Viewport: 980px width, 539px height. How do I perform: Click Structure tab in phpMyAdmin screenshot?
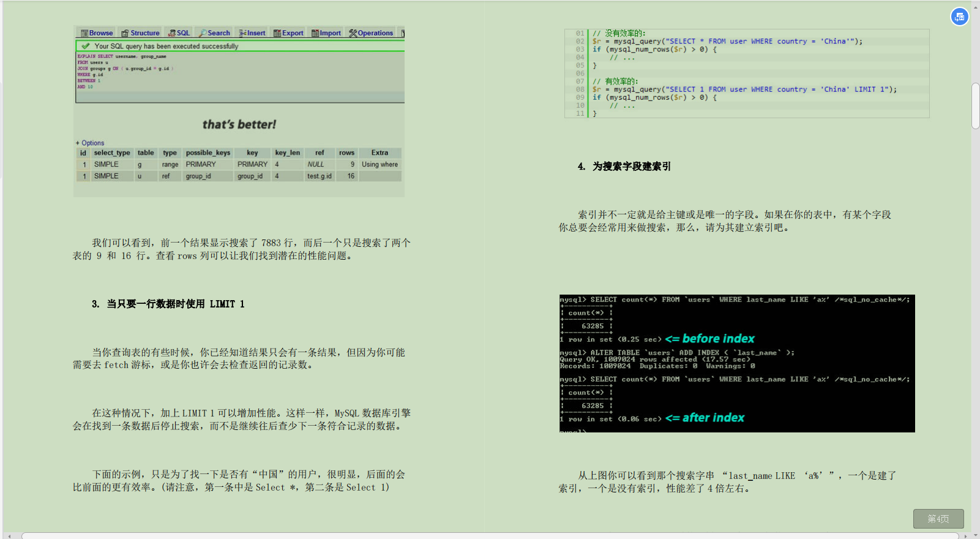140,33
